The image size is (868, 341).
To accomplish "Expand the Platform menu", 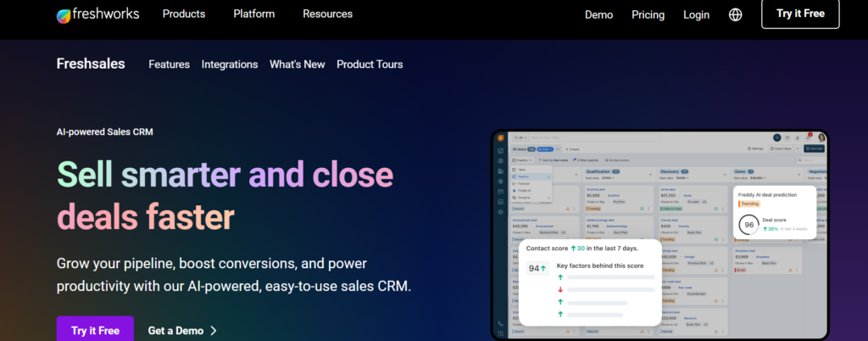I will click(x=254, y=14).
